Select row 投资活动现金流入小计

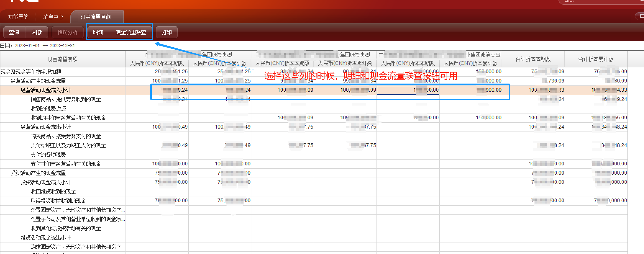coord(314,182)
